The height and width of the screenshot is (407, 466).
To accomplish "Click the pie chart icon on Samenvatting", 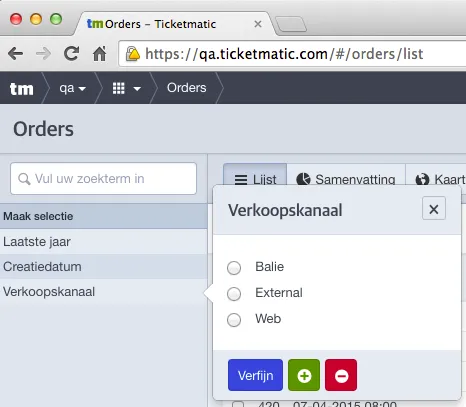I will pos(303,179).
